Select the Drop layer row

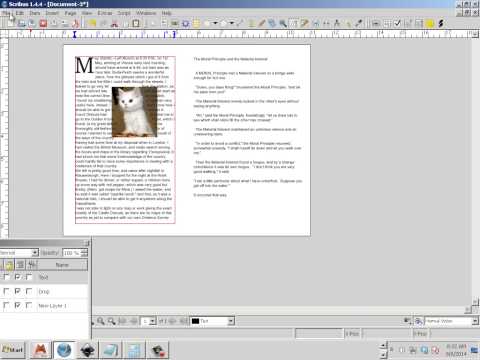tap(44, 291)
